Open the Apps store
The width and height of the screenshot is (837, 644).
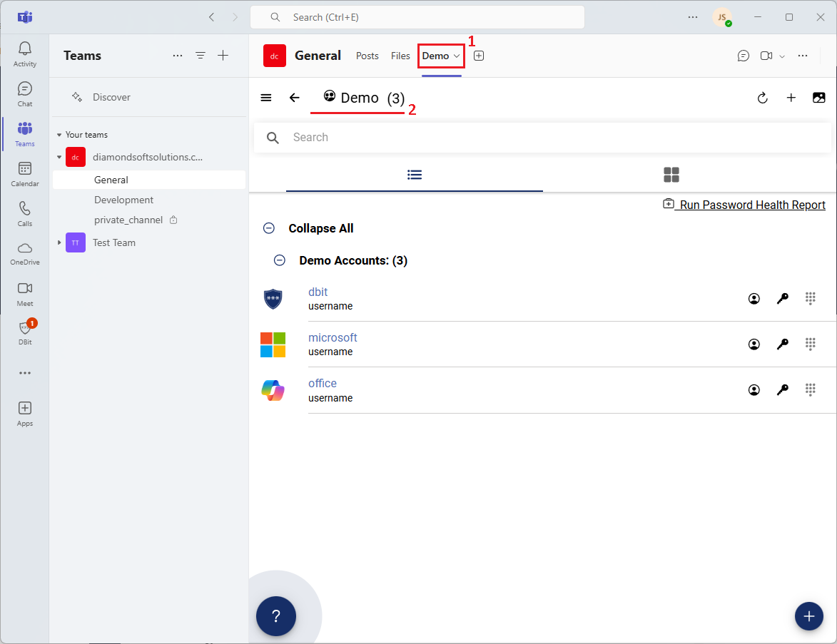tap(24, 414)
